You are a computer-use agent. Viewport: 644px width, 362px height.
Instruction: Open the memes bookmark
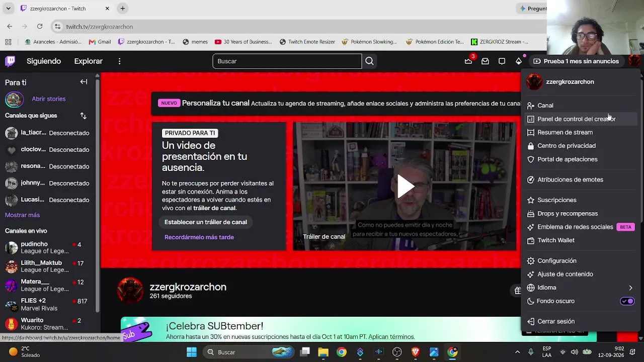[x=195, y=42]
